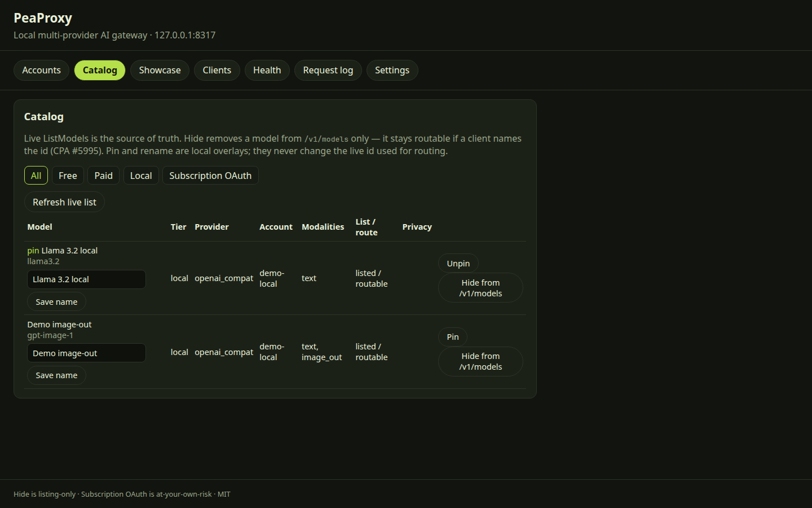Switch to the Showcase tab
Image resolution: width=812 pixels, height=508 pixels.
(x=160, y=70)
